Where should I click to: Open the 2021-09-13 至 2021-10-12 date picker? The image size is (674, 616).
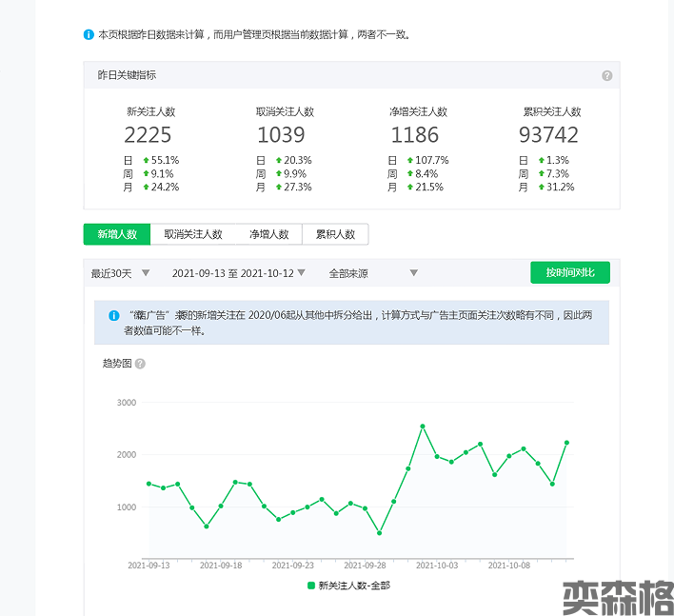[238, 273]
